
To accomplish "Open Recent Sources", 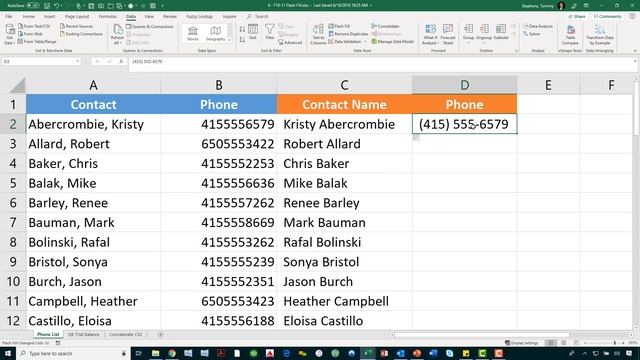I will 76,26.
